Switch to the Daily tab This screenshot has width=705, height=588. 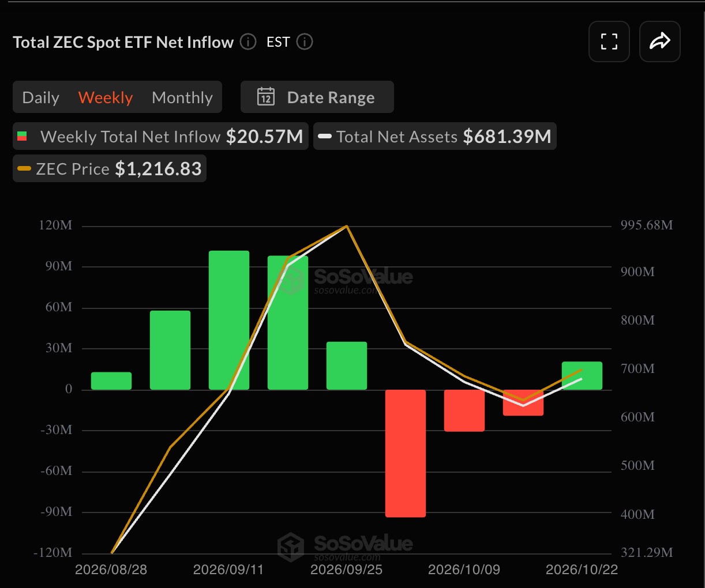(x=41, y=97)
